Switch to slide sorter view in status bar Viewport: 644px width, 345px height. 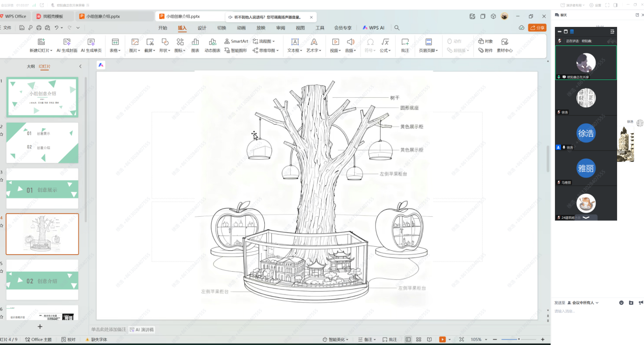pos(418,339)
